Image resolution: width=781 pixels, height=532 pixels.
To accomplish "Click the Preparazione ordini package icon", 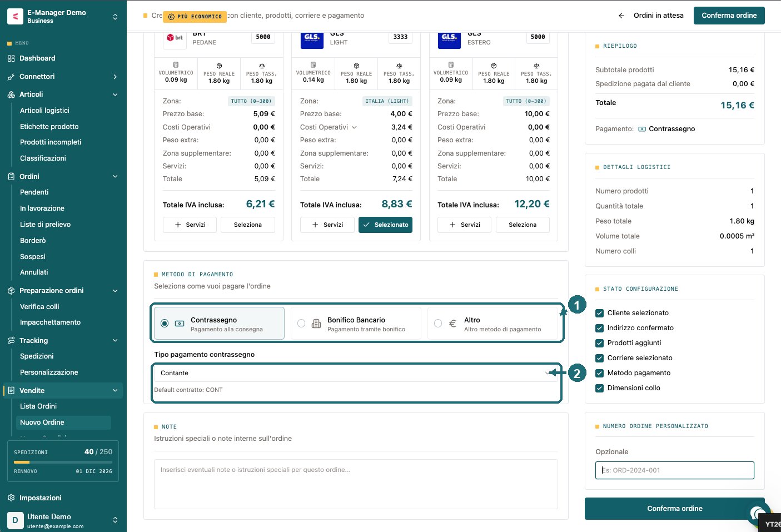I will (x=11, y=291).
